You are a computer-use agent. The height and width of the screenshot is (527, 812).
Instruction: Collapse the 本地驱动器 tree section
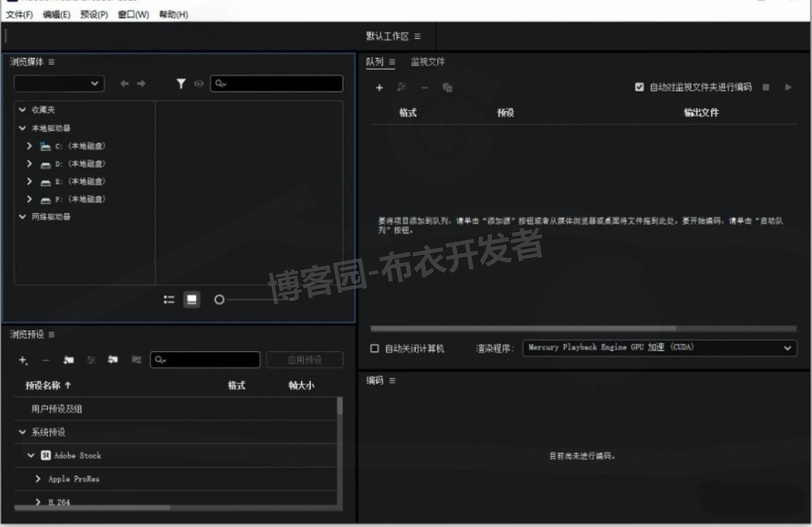pyautogui.click(x=22, y=128)
